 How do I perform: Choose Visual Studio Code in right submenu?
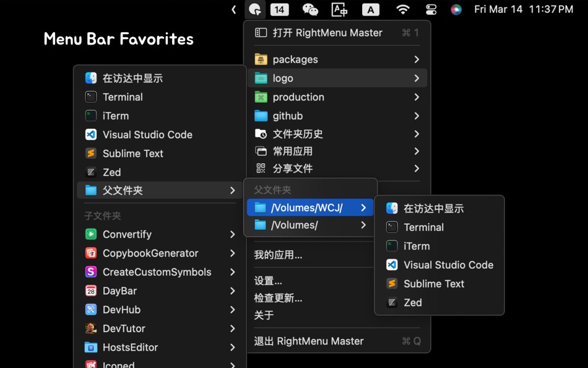pos(439,265)
